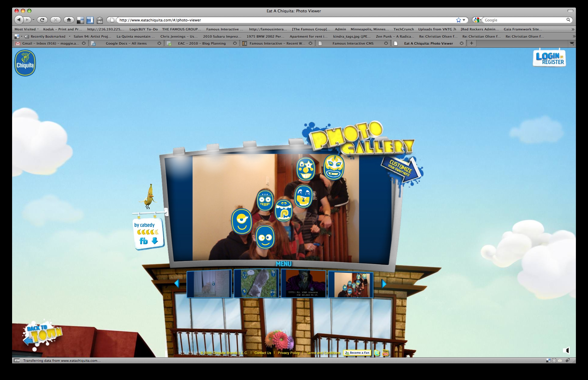The height and width of the screenshot is (380, 588).
Task: Open the Twitter bird icon in footer
Action: coord(377,353)
